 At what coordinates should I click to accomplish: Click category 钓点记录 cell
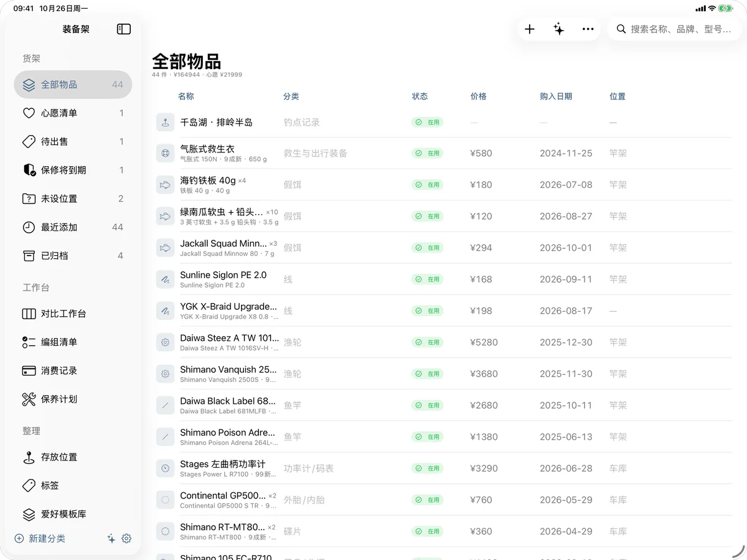(301, 123)
